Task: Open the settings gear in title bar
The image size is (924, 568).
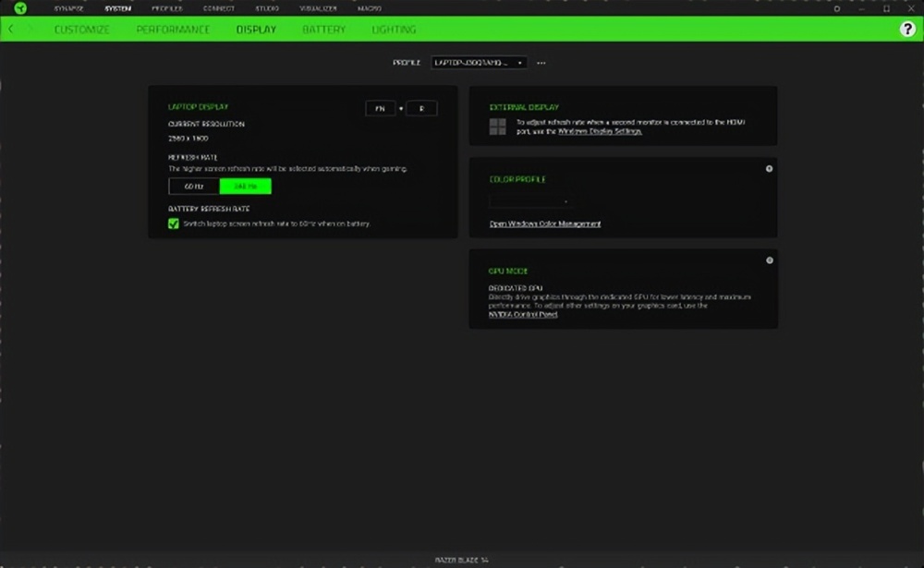Action: 837,8
